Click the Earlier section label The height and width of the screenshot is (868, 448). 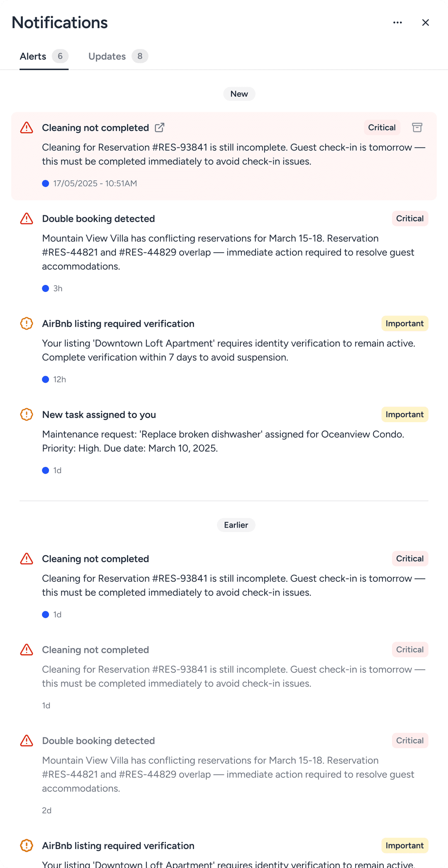click(x=236, y=525)
